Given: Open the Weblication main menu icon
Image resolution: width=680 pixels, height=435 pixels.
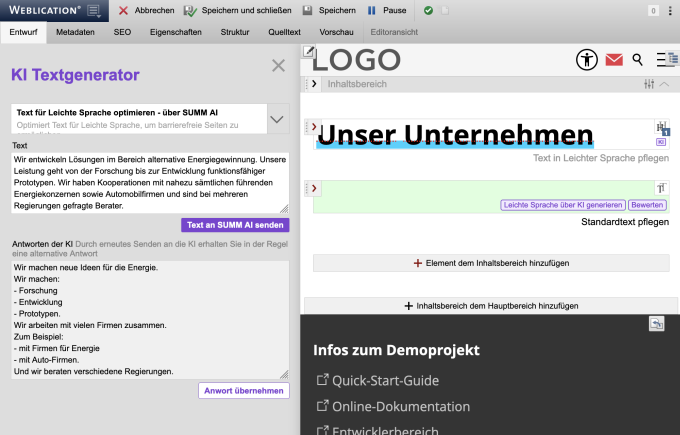Looking at the screenshot, I should pos(94,10).
